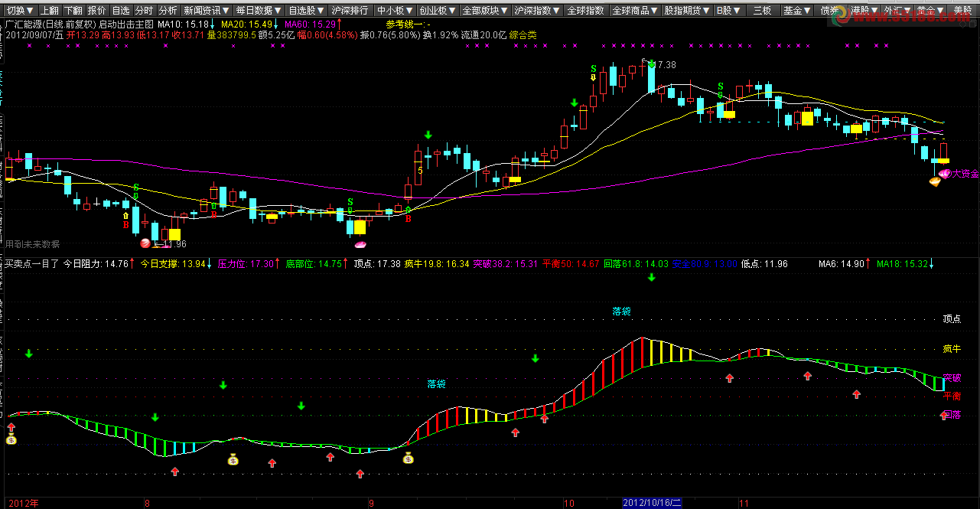Screen dimensions: 980x509
Task: Click the 上翻 page-up button
Action: pyautogui.click(x=48, y=11)
